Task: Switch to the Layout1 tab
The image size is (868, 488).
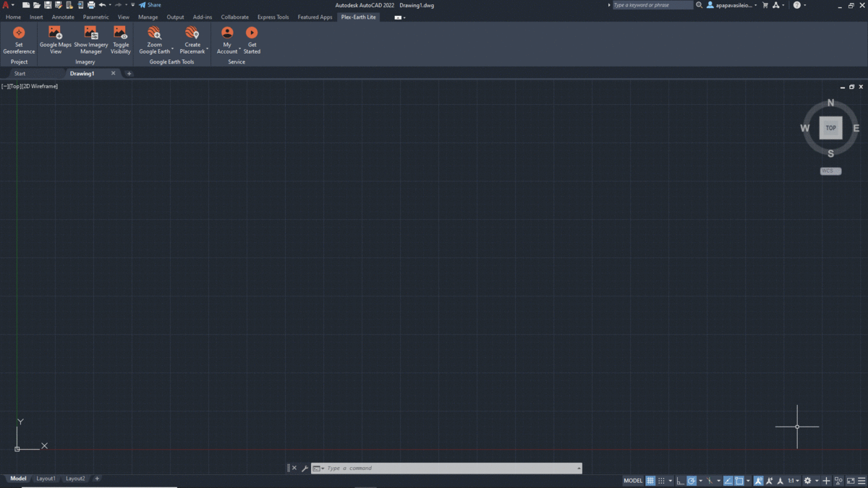Action: tap(46, 479)
